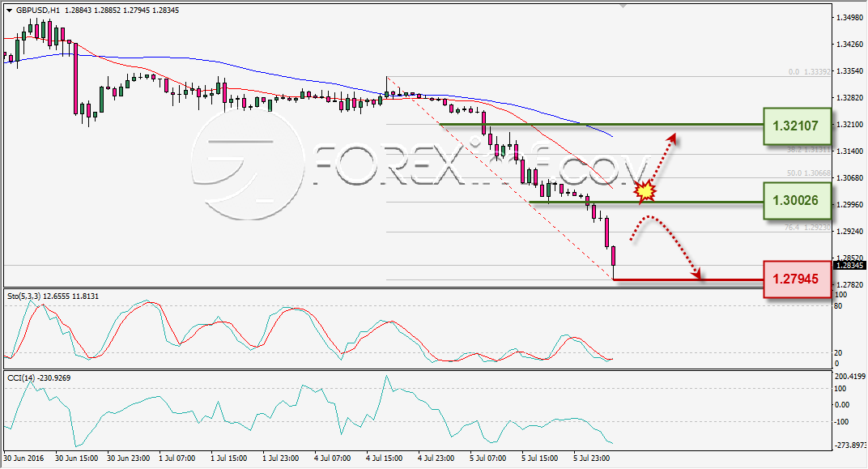868x469 pixels.
Task: Click the 1.30680 price axis label
Action: click(849, 177)
